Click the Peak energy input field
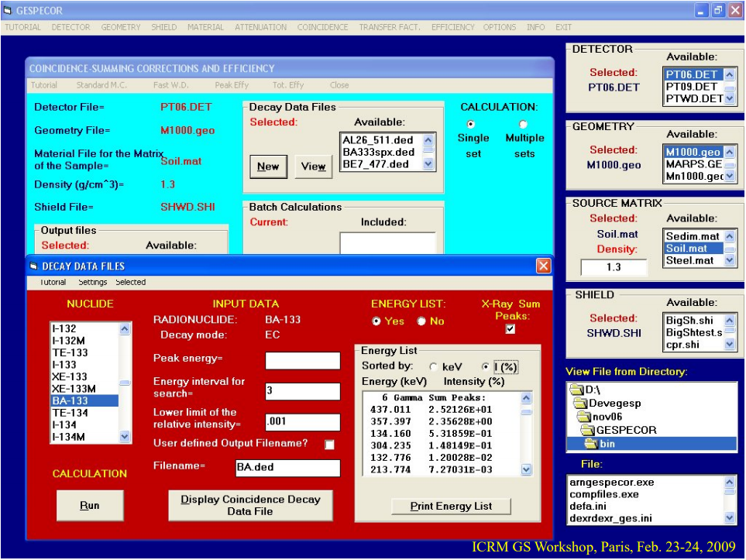 pos(302,361)
